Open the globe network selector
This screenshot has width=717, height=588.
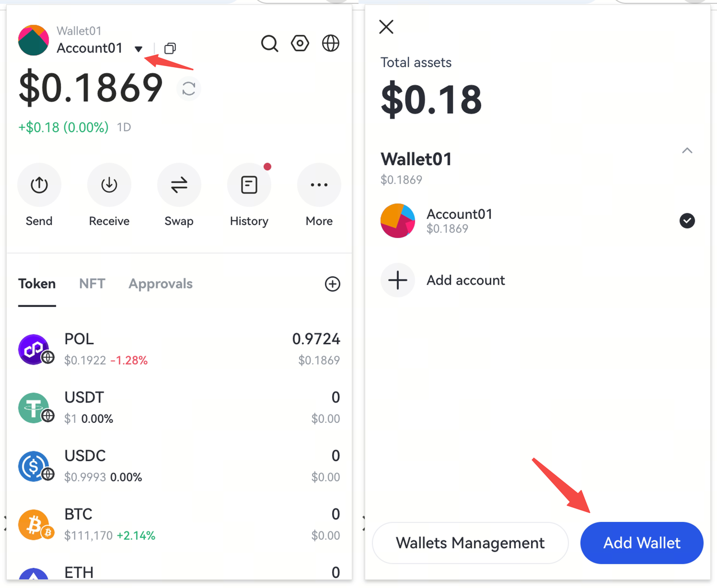[x=330, y=43]
